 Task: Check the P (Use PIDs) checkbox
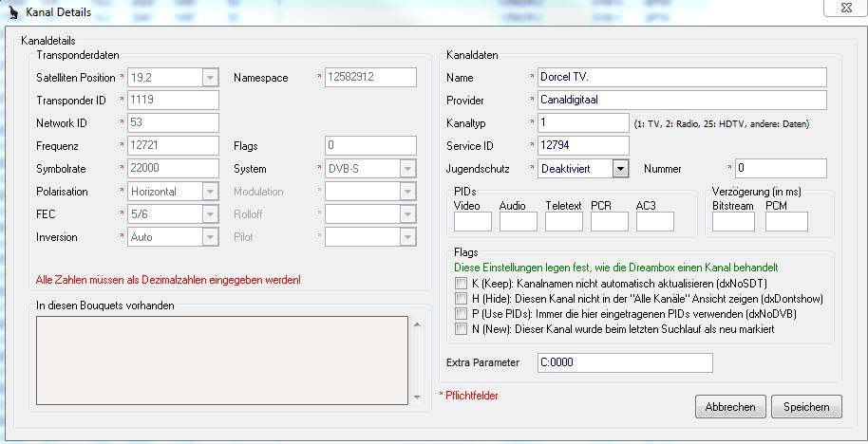click(461, 314)
